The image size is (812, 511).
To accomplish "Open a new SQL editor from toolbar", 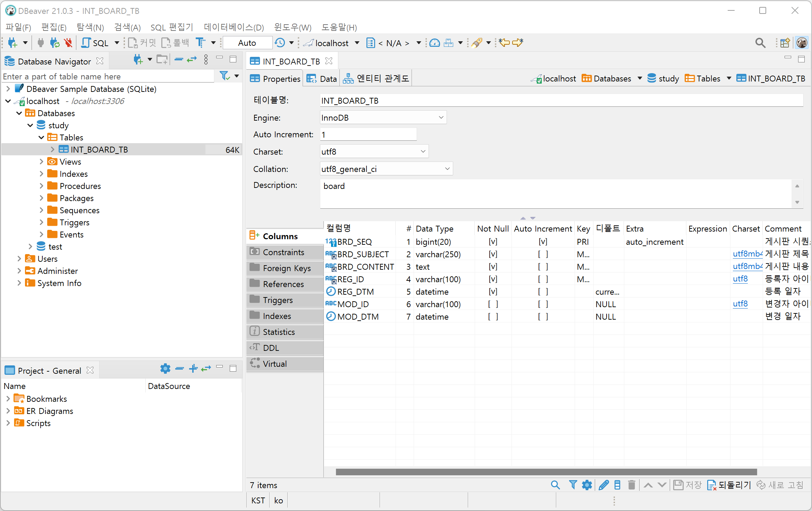I will point(95,43).
